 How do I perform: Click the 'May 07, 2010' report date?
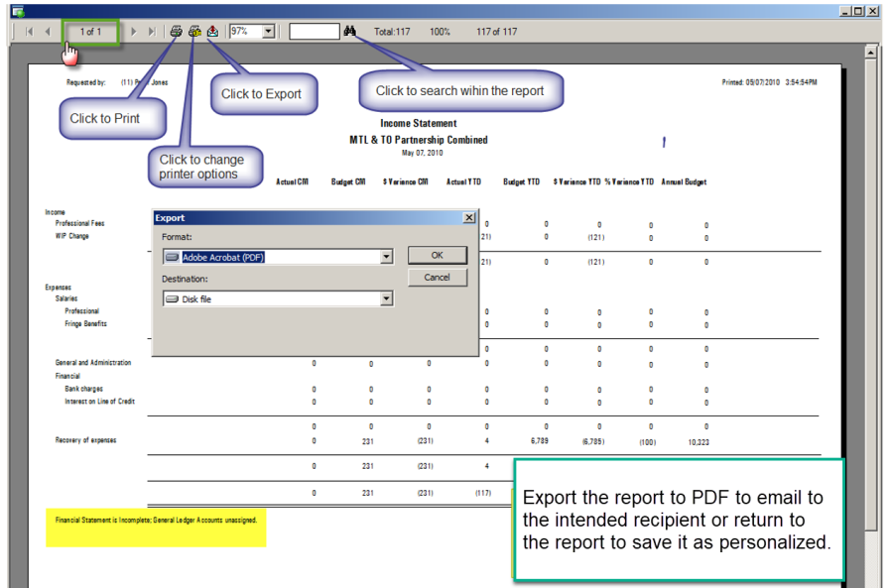(422, 153)
